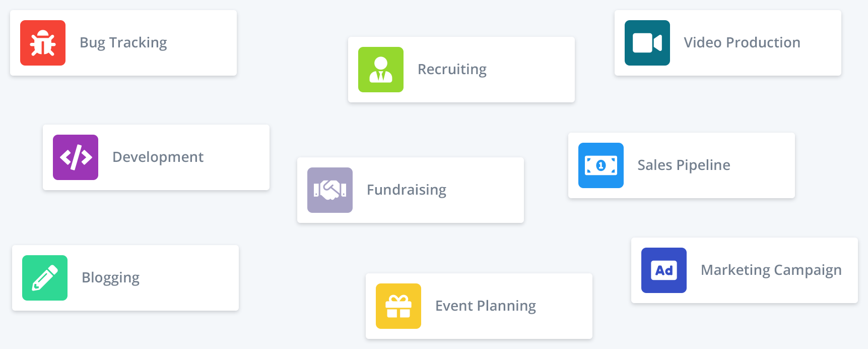Select the Fundraising label text
The width and height of the screenshot is (868, 349).
pos(407,190)
